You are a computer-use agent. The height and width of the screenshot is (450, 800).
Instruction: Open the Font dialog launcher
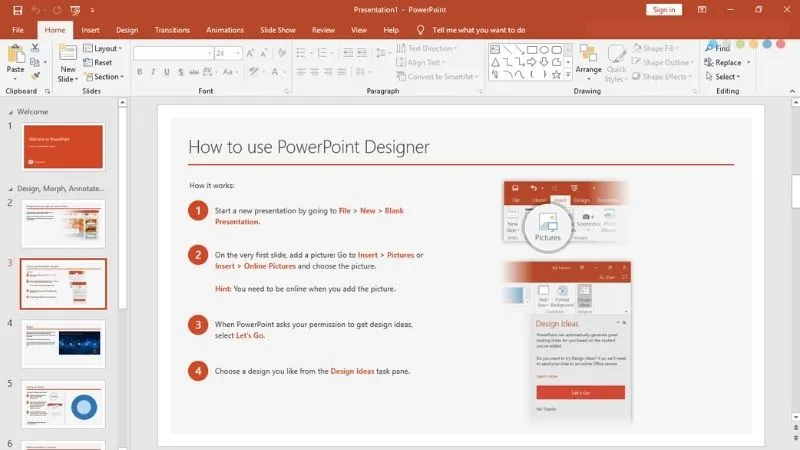coord(286,91)
